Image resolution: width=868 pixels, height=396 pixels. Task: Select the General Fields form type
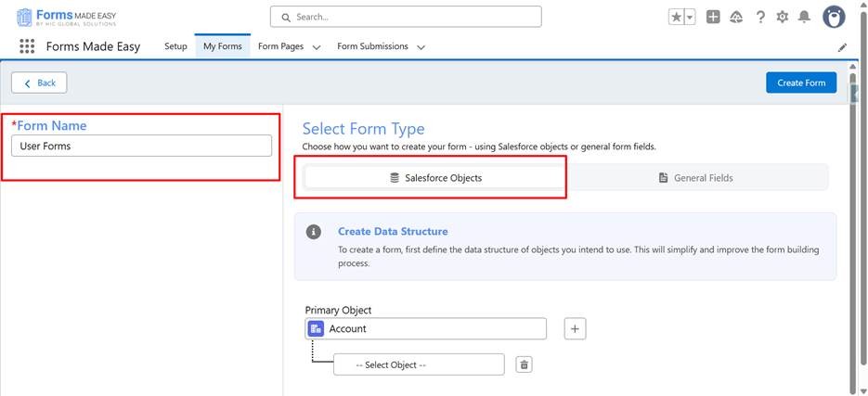click(695, 177)
